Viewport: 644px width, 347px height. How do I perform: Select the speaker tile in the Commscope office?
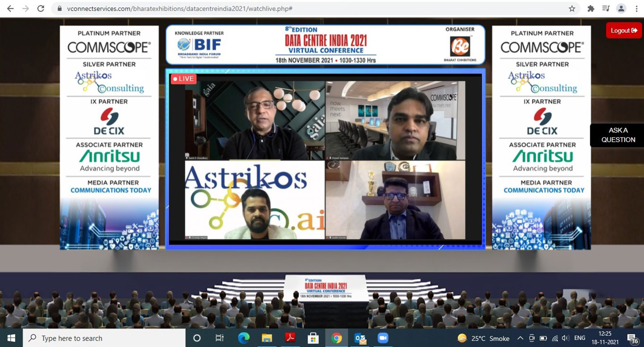pos(395,121)
